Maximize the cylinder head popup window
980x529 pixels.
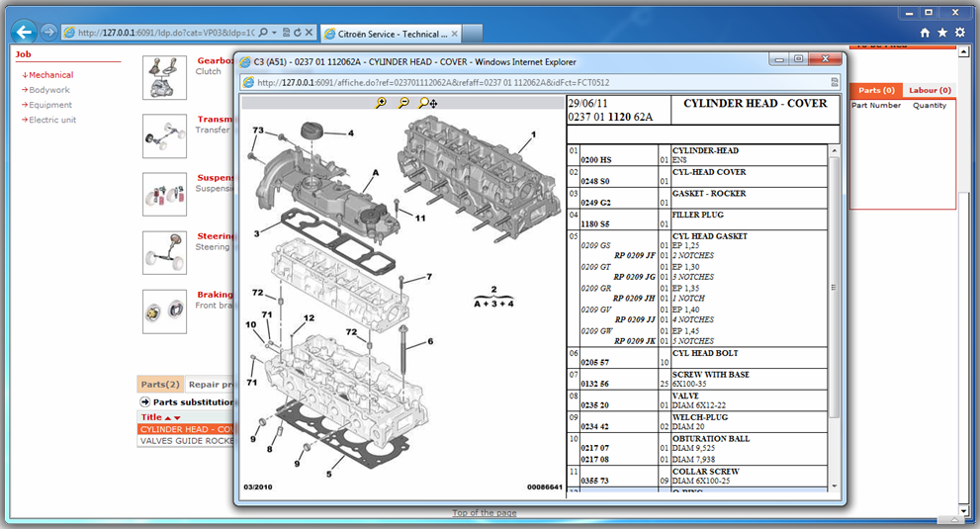point(798,58)
